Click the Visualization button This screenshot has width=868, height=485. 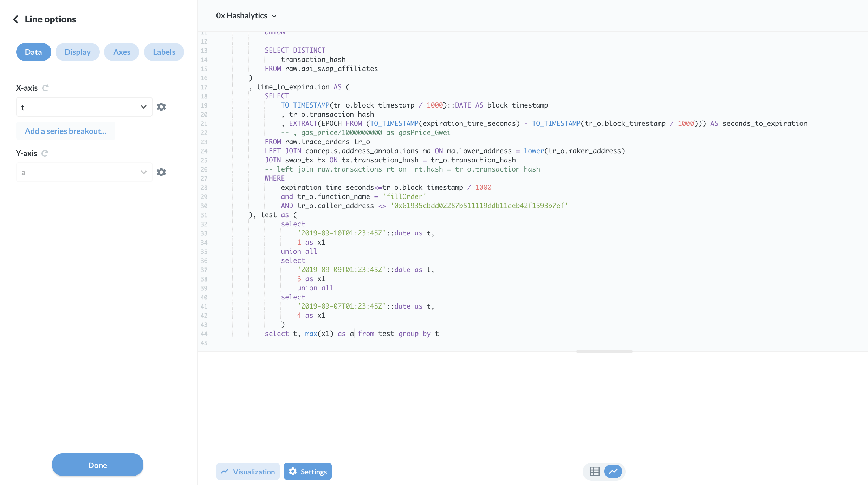(248, 471)
